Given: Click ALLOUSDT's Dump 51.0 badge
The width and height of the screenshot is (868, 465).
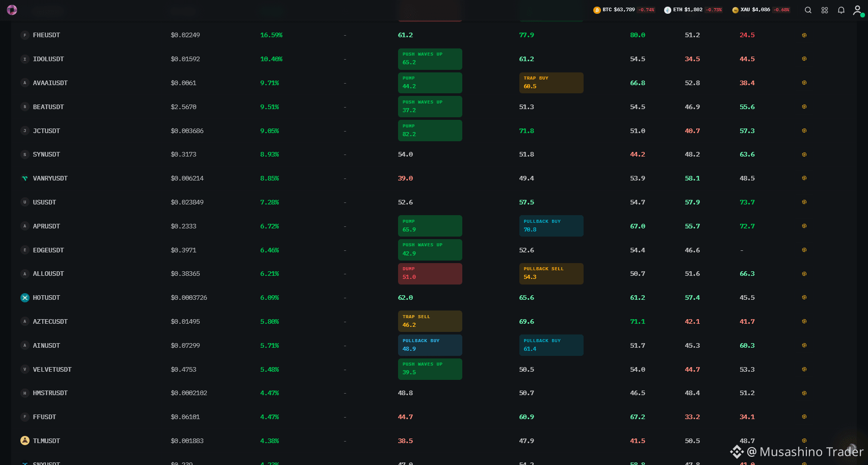Looking at the screenshot, I should pyautogui.click(x=430, y=274).
